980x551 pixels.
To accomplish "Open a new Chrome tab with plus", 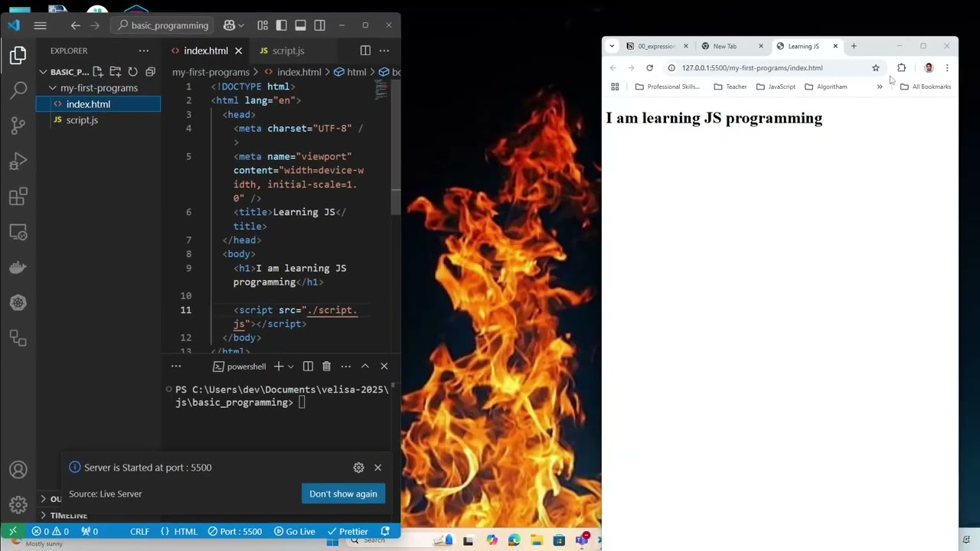I will click(854, 46).
